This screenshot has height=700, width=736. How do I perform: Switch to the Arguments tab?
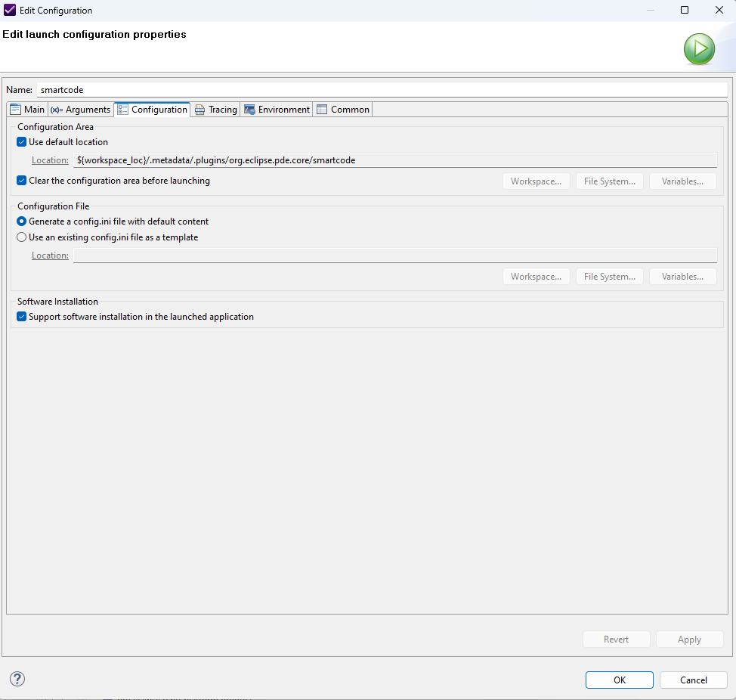tap(81, 110)
